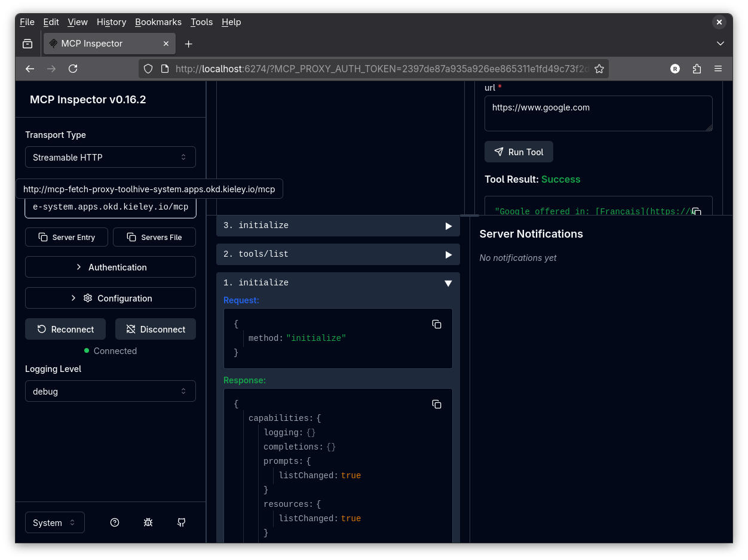
Task: Open the help question mark icon
Action: pos(115,522)
